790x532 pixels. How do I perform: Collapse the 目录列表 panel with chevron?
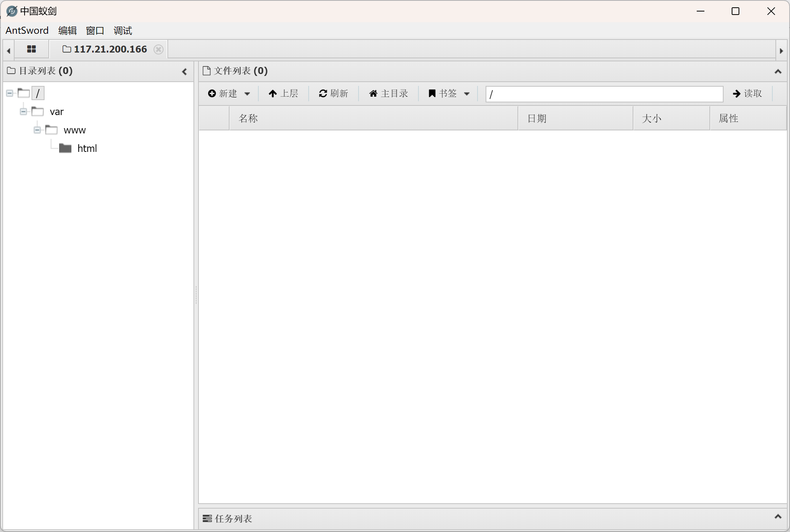(x=185, y=71)
